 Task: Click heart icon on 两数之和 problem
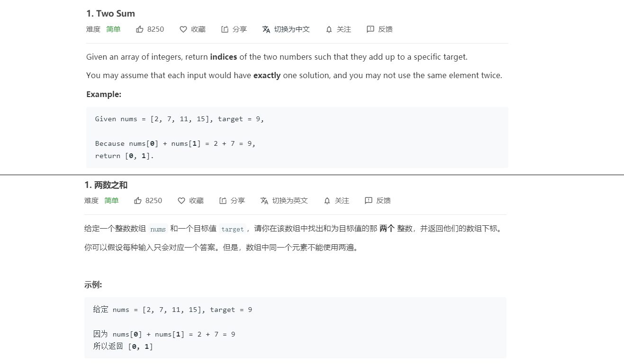[x=181, y=201]
